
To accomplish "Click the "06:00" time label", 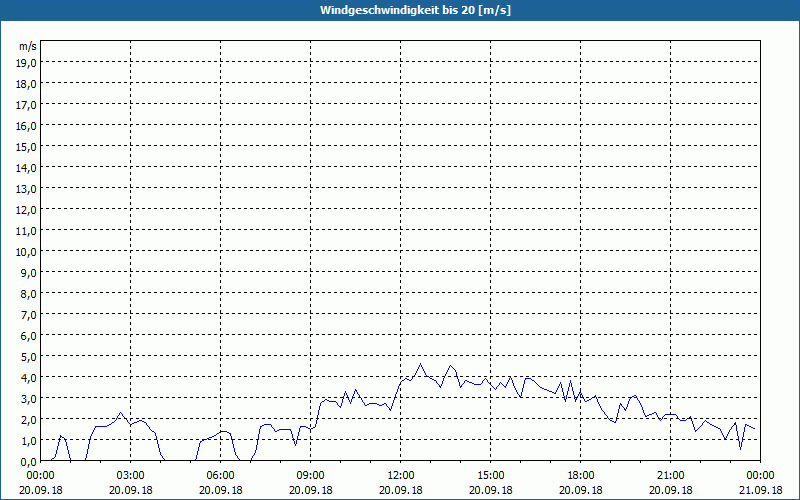I will 220,476.
